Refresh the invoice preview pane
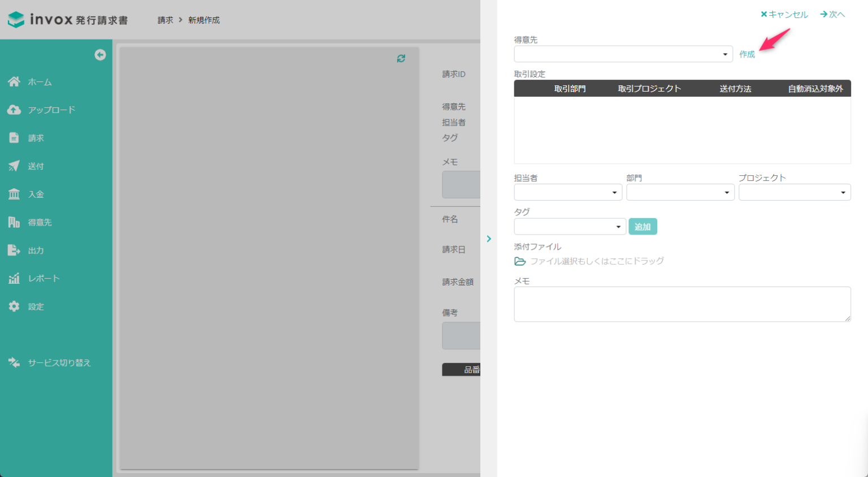 [x=401, y=58]
